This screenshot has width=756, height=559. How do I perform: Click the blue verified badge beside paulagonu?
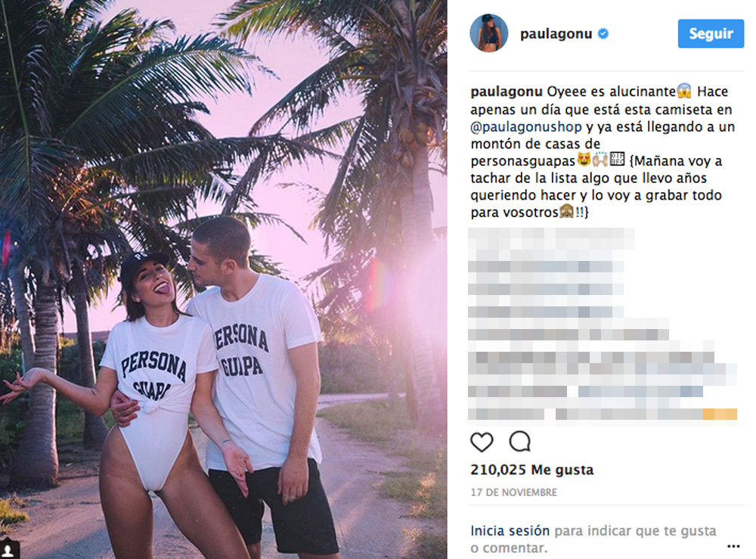[x=603, y=34]
